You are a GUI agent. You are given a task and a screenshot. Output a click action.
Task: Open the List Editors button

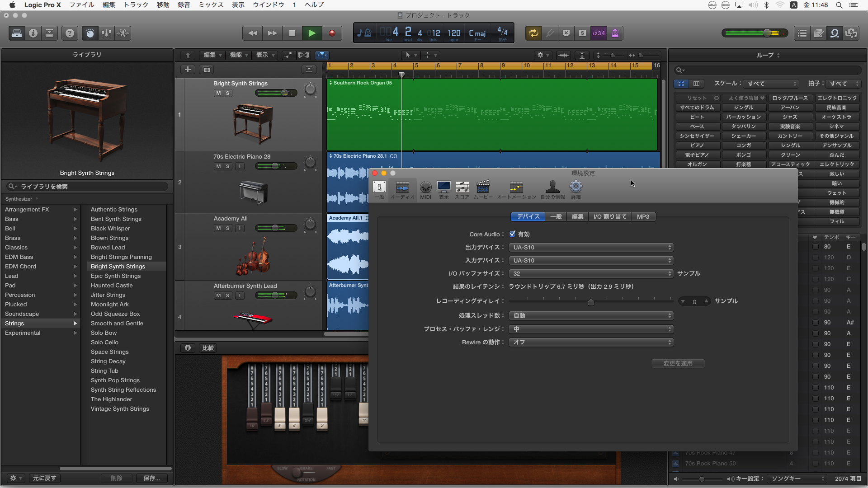(802, 33)
